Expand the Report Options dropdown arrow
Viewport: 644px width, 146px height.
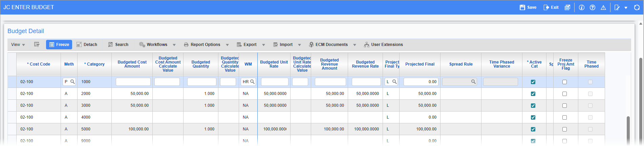(228, 45)
